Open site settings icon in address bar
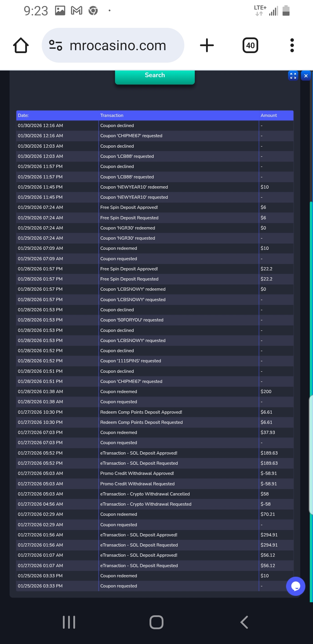 (56, 46)
